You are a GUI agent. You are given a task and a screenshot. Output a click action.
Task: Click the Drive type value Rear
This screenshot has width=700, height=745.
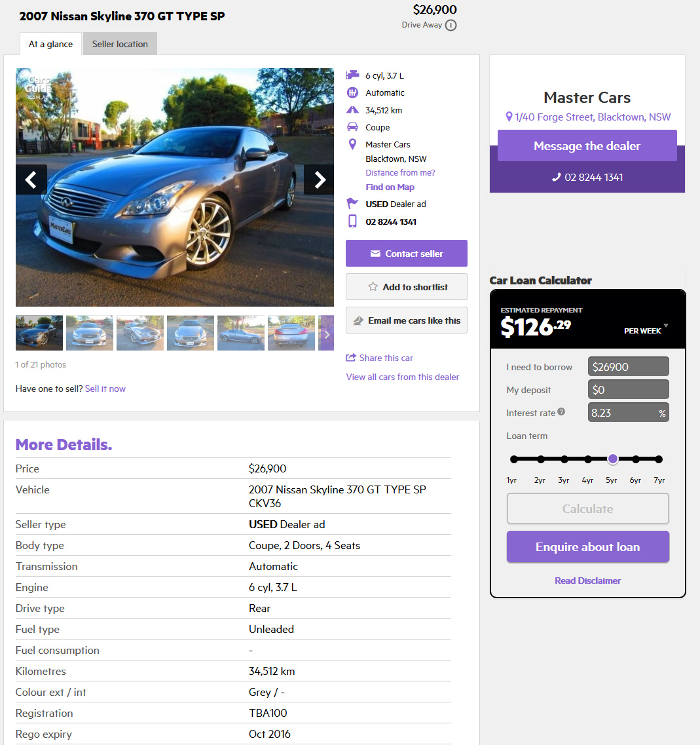[x=259, y=608]
